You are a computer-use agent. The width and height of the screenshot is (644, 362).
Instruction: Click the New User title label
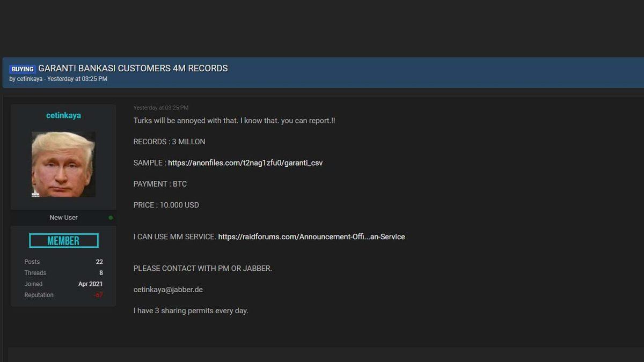pyautogui.click(x=63, y=218)
